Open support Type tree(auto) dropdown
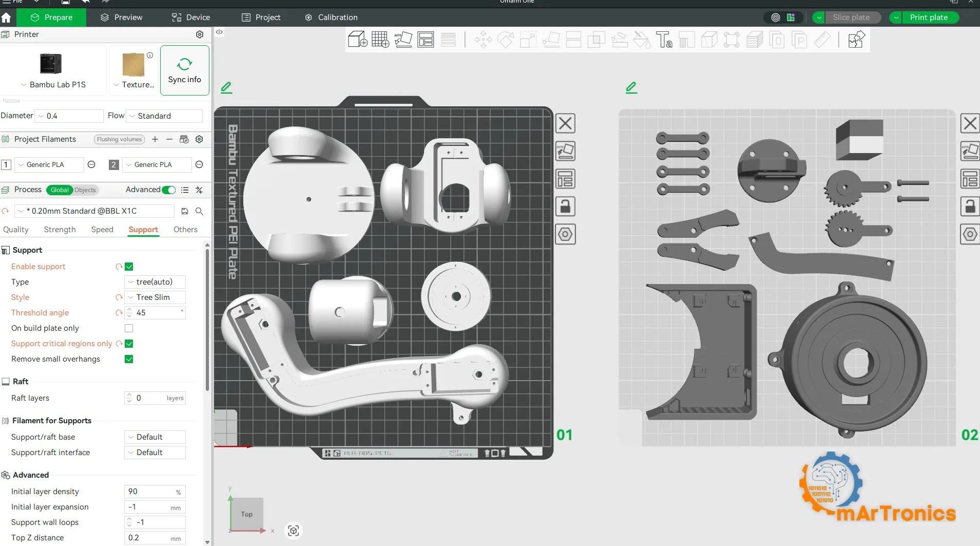Viewport: 980px width, 546px height. [x=155, y=282]
